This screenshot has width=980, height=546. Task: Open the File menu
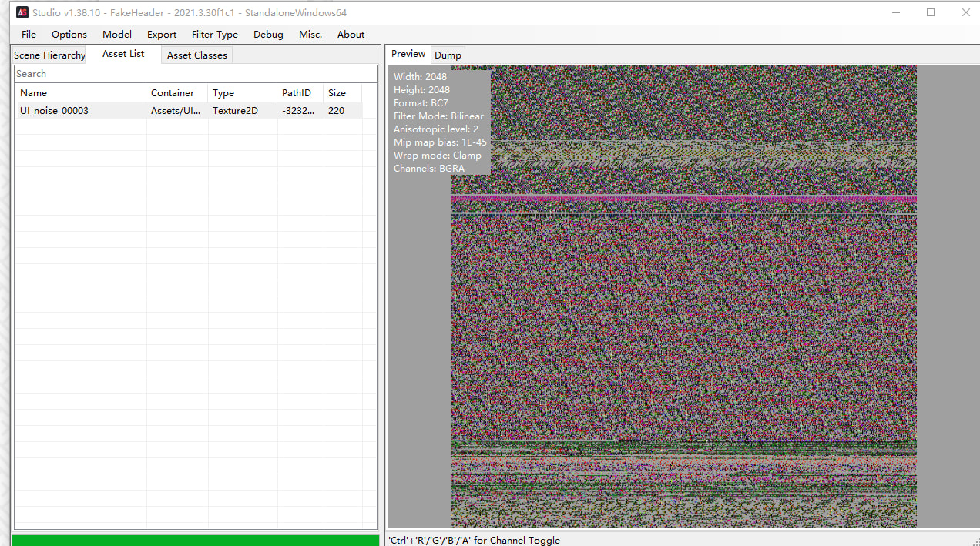pyautogui.click(x=29, y=34)
